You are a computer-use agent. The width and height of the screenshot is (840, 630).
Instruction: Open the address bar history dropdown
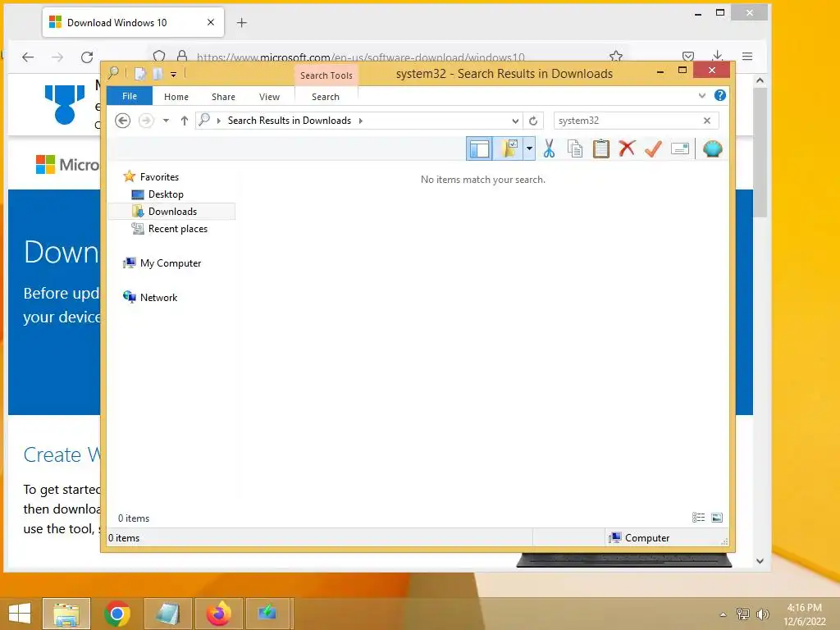(515, 121)
